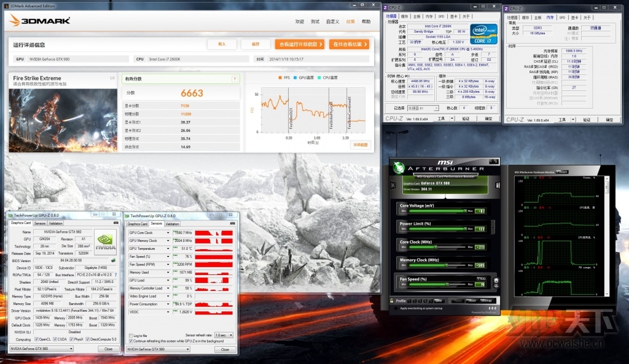Image resolution: width=629 pixels, height=364 pixels.
Task: Click the Power Limit value field showing 122
Action: click(480, 229)
